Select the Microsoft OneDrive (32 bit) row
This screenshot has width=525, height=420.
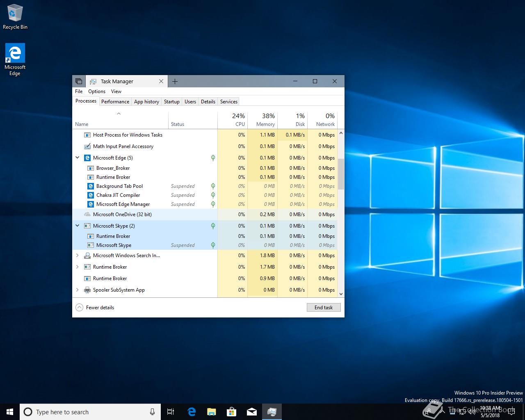tap(205, 215)
